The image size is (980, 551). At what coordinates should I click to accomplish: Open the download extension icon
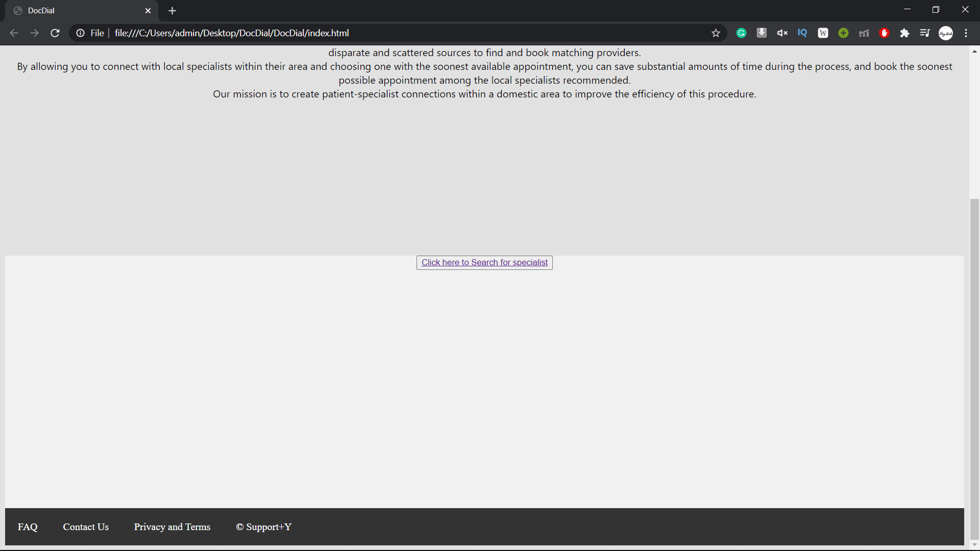[x=762, y=33]
